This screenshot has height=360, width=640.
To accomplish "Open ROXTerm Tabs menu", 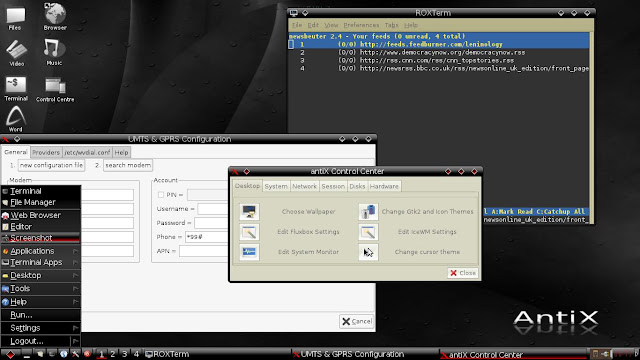I will coord(391,25).
